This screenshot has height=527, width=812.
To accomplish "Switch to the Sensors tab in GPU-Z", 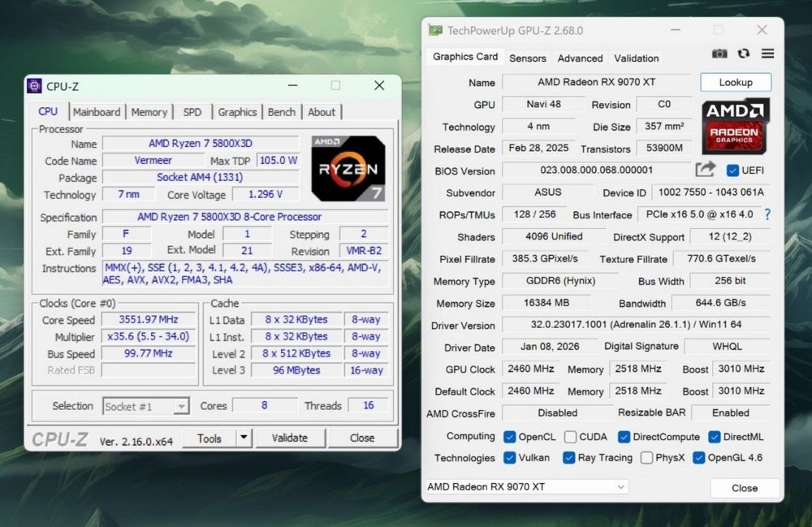I will [x=528, y=58].
